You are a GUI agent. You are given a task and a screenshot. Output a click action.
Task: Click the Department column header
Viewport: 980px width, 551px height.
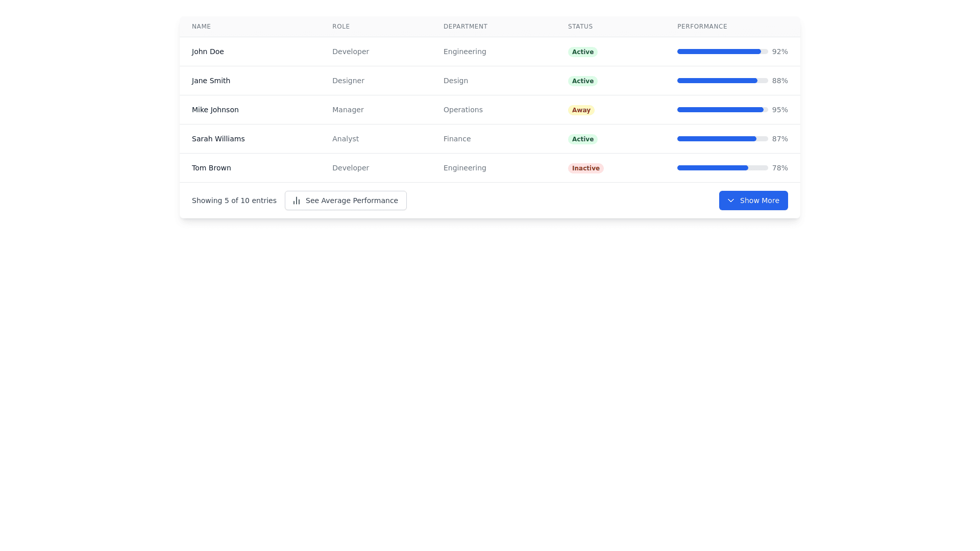(x=465, y=27)
